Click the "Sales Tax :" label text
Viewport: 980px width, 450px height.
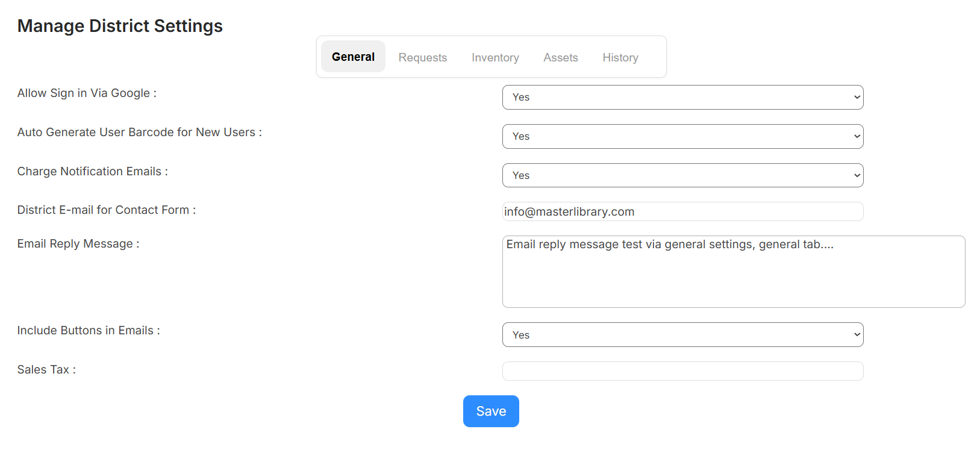pos(46,369)
